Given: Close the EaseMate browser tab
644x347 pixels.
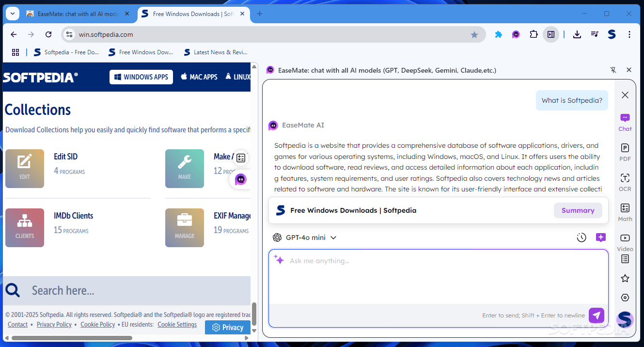Looking at the screenshot, I should 127,14.
